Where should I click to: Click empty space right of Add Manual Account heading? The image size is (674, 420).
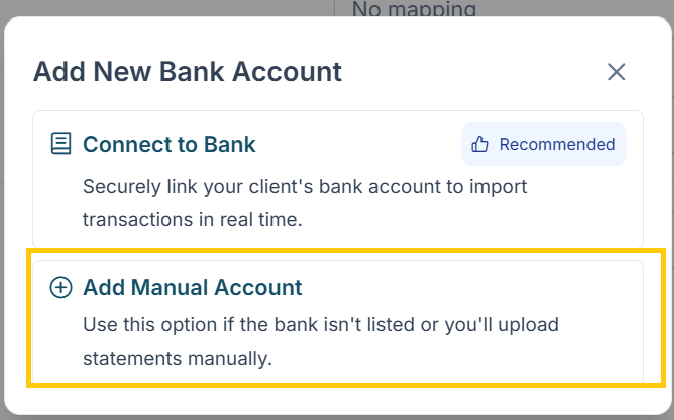point(470,288)
